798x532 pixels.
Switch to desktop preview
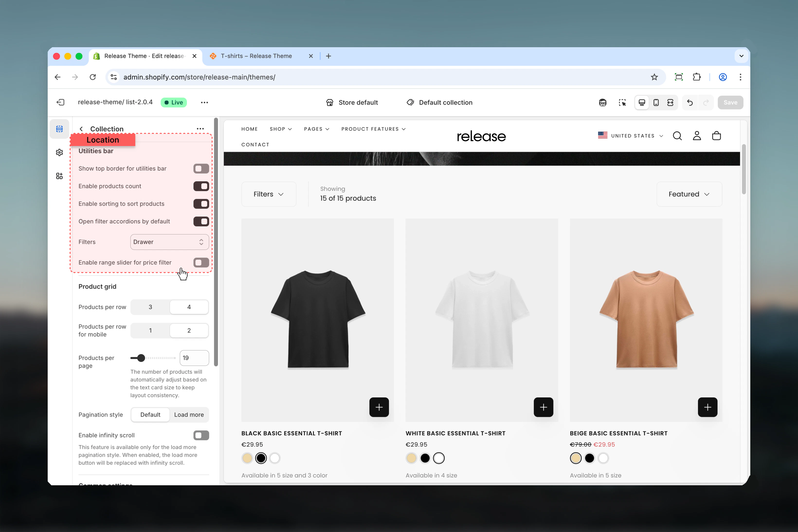[x=642, y=102]
